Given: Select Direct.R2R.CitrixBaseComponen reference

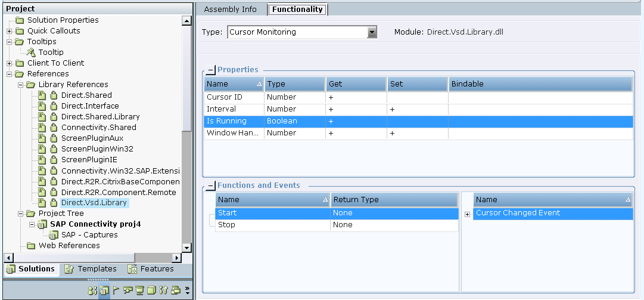Looking at the screenshot, I should pos(120,181).
